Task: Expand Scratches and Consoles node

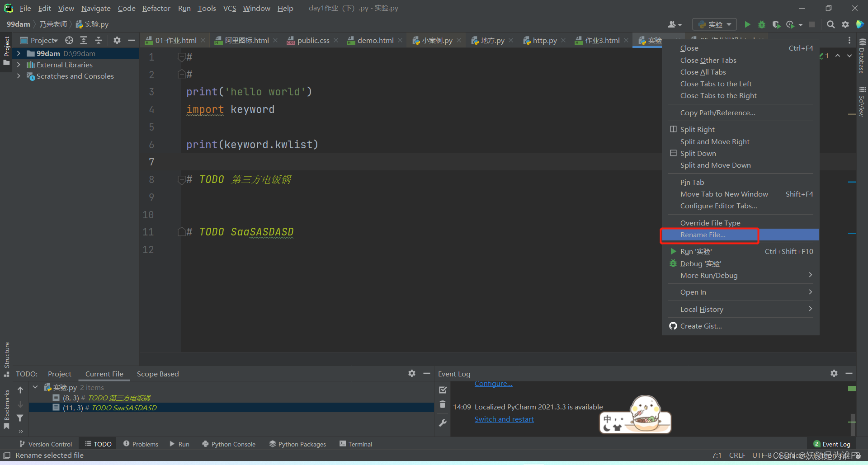Action: (19, 76)
